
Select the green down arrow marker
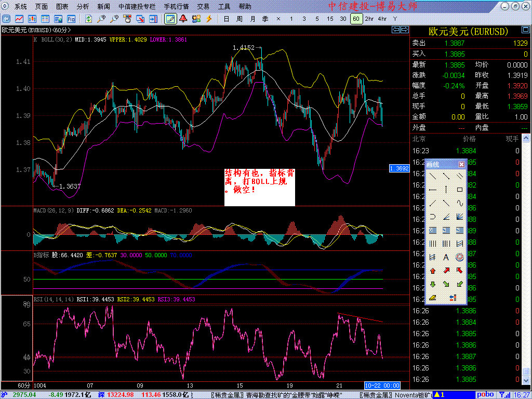coord(433,284)
